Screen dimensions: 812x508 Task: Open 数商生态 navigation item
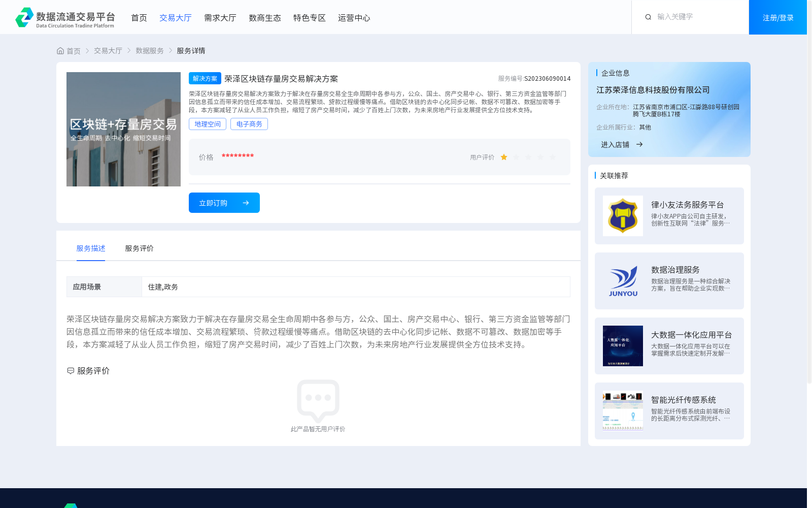point(265,18)
